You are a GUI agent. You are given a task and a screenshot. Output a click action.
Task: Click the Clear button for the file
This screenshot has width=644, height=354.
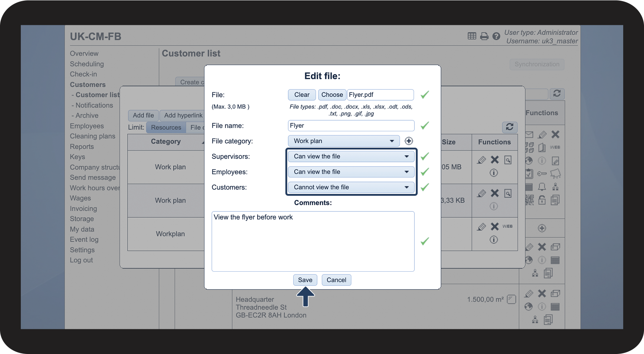click(302, 95)
